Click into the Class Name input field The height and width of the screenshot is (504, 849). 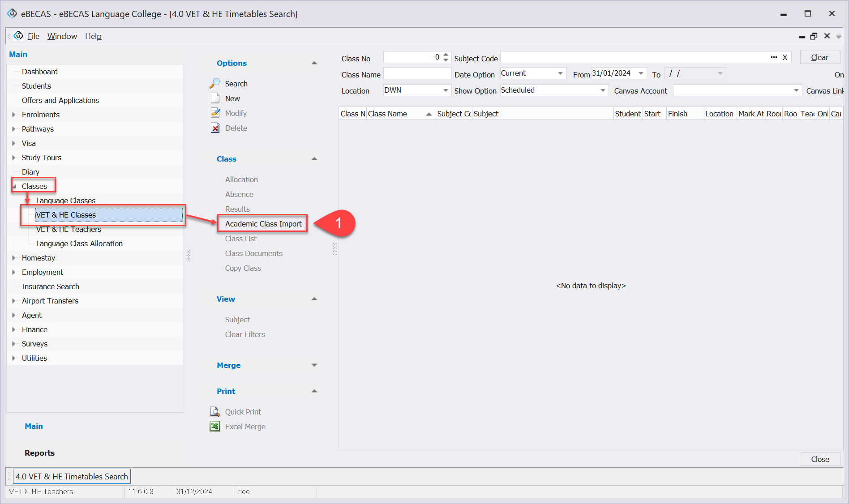pos(417,74)
